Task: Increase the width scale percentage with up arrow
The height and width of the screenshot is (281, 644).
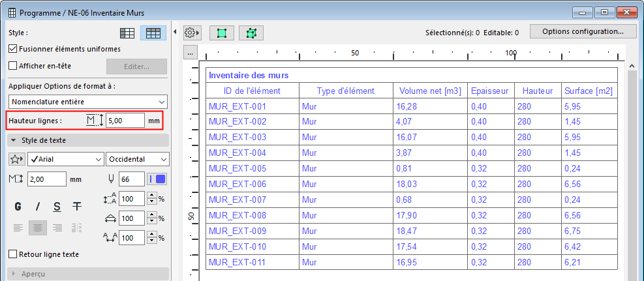Action: (x=152, y=215)
